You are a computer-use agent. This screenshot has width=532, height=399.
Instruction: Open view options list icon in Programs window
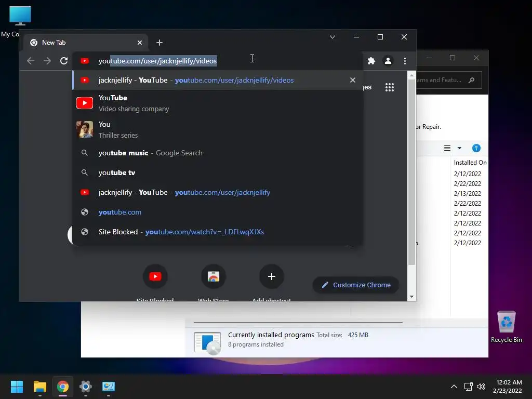click(447, 148)
